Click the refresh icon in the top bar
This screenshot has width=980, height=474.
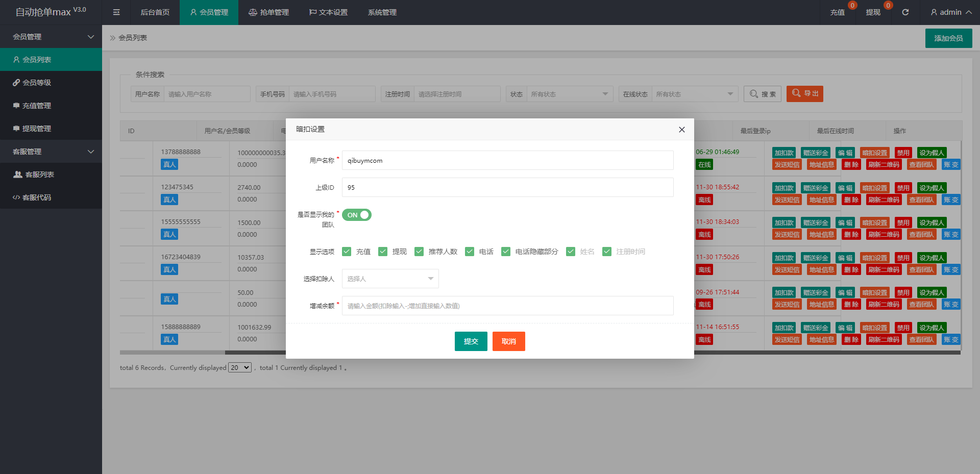point(905,12)
